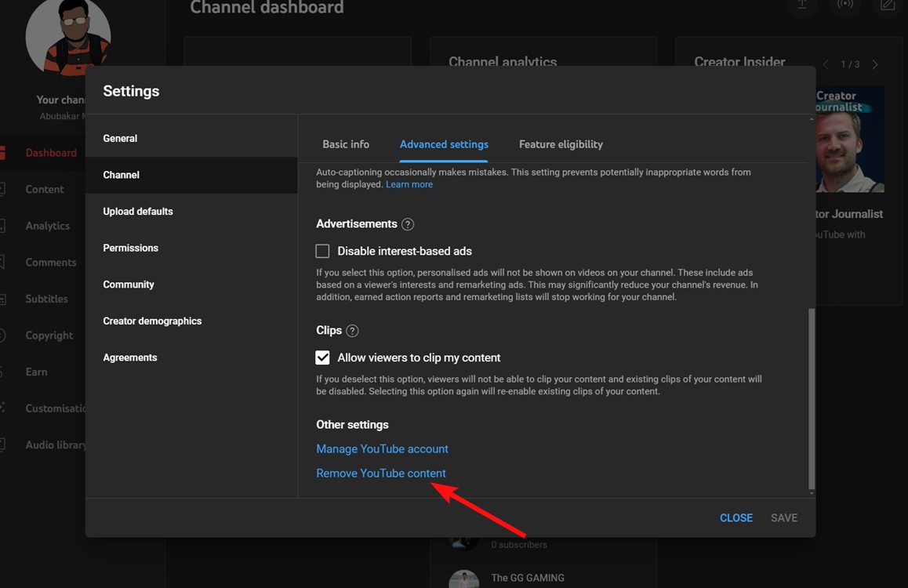Click the channel avatar picture
The width and height of the screenshot is (908, 588).
(68, 36)
